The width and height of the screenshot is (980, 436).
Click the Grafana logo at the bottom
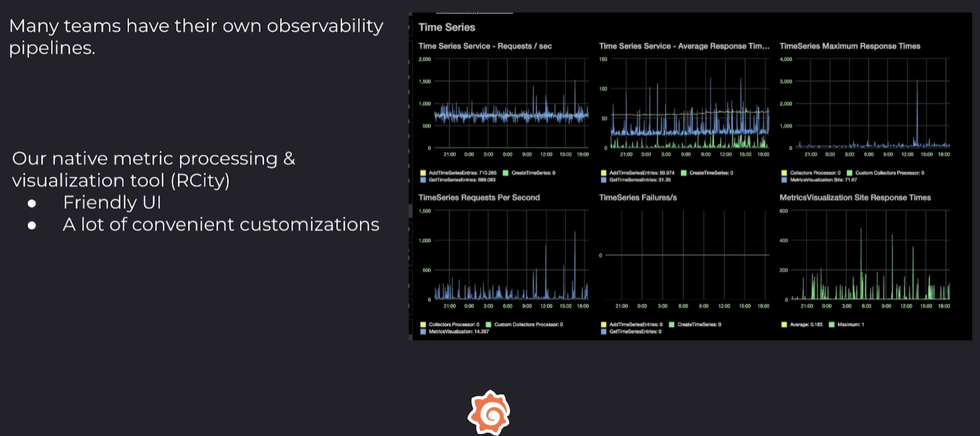click(x=489, y=412)
